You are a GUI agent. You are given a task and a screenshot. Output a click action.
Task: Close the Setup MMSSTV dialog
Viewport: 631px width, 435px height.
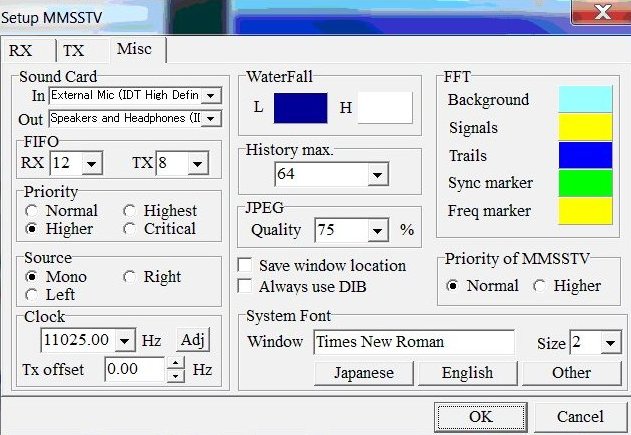pyautogui.click(x=602, y=12)
